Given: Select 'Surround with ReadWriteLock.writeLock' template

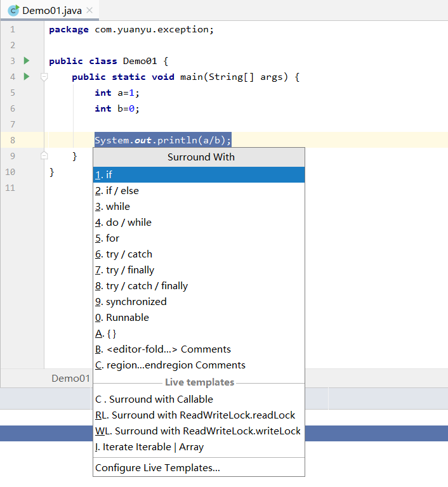Looking at the screenshot, I should click(199, 431).
